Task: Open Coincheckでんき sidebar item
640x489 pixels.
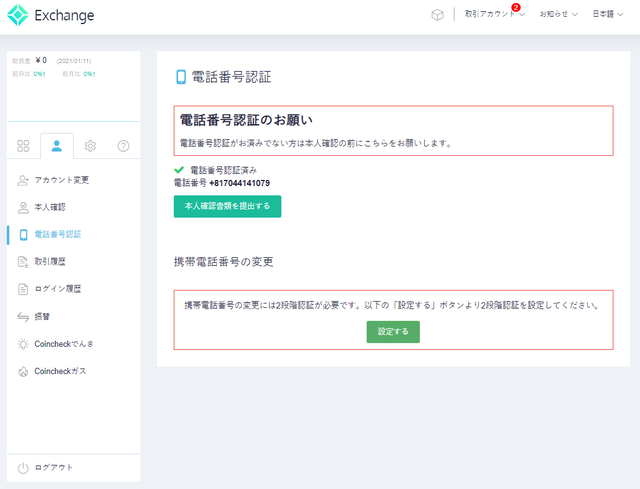Action: (74, 344)
